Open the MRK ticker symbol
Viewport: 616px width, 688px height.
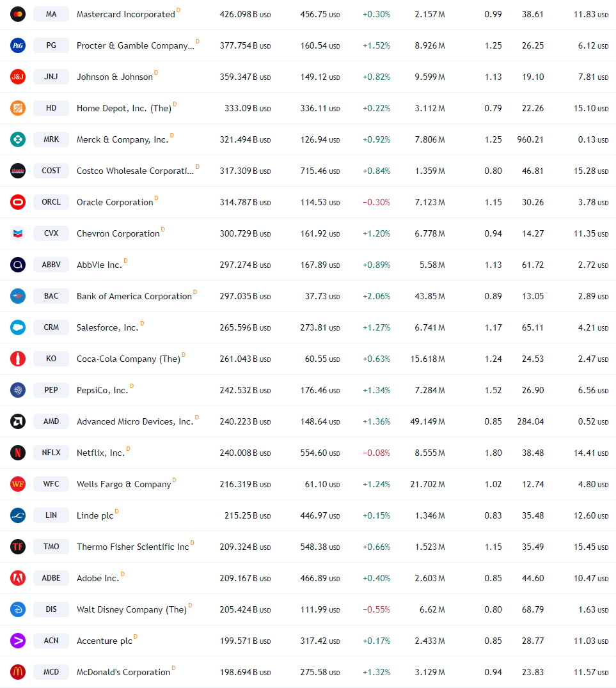pos(51,139)
